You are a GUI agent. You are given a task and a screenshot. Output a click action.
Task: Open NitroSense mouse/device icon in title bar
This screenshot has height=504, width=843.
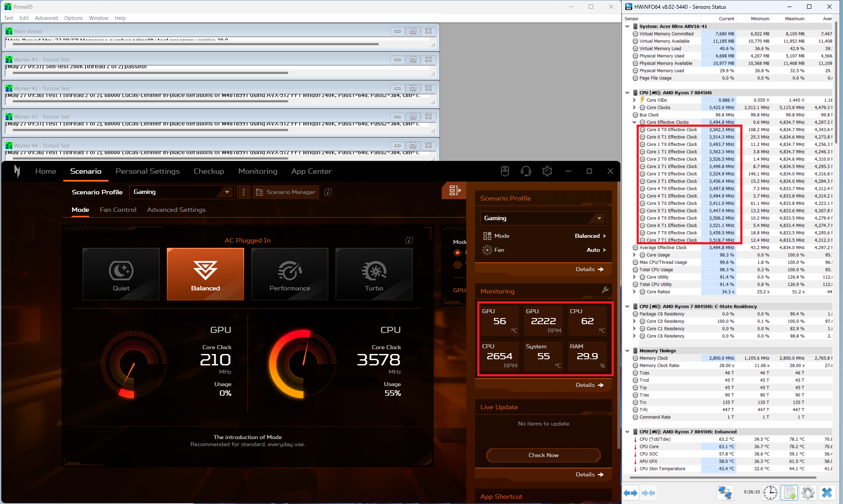click(505, 171)
